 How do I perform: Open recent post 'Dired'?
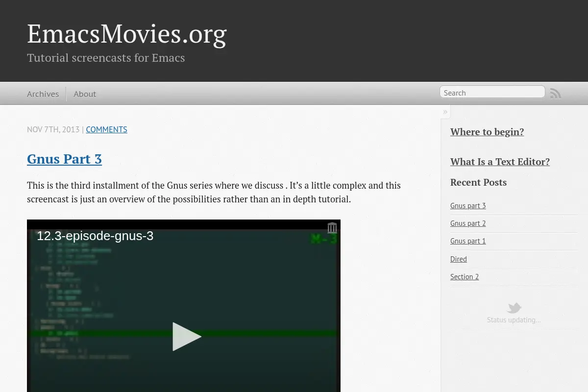point(459,259)
